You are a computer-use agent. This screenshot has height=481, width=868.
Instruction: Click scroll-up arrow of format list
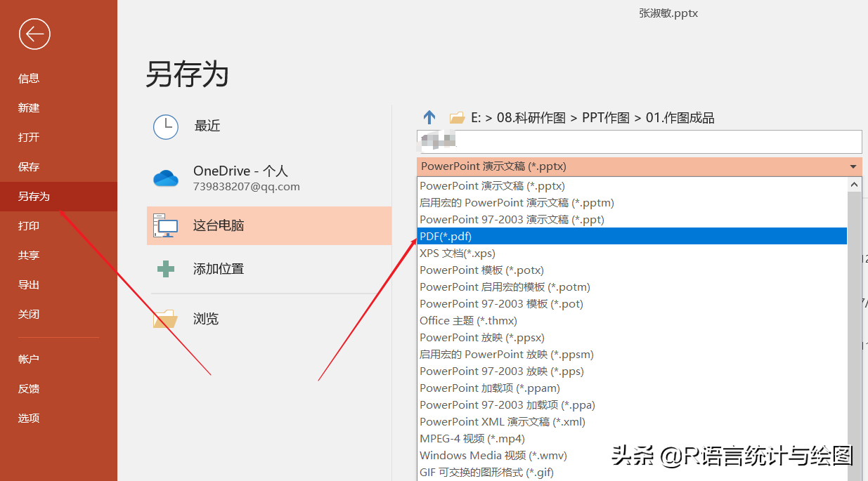(855, 185)
